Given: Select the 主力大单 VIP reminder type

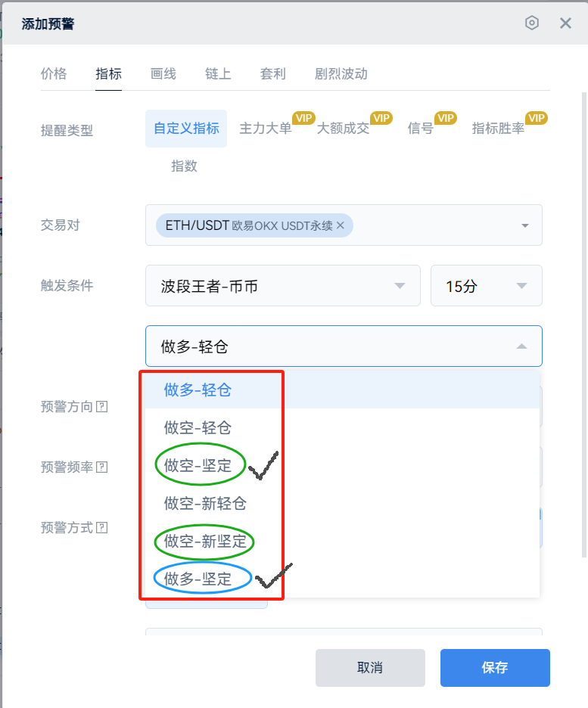Looking at the screenshot, I should [266, 129].
